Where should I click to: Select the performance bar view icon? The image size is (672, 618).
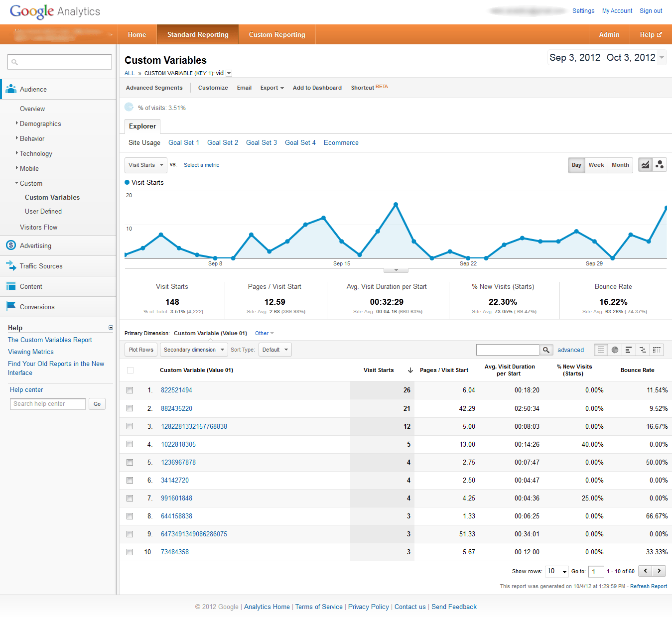[629, 350]
